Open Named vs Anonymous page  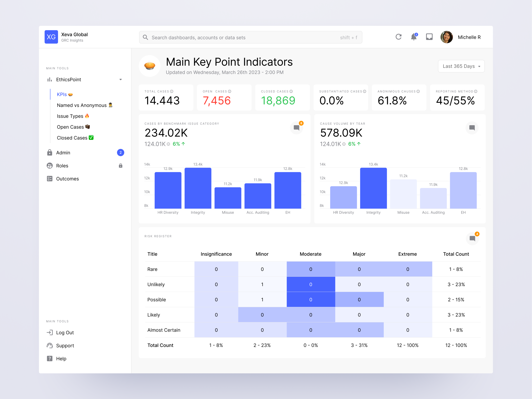point(85,105)
